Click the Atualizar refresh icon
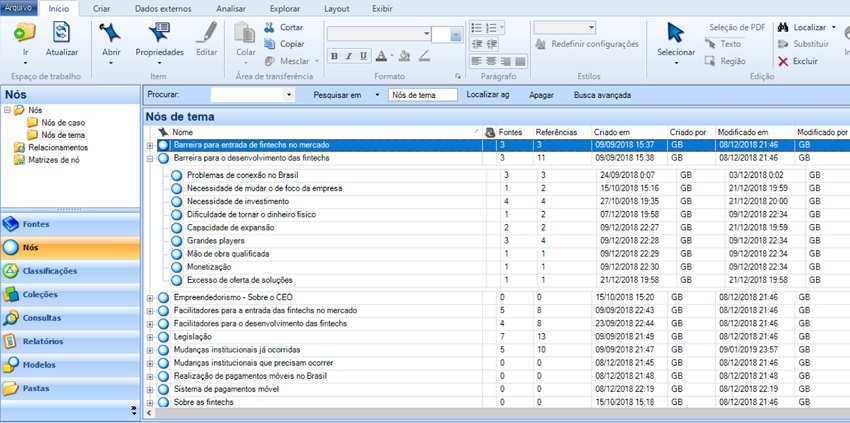 pos(62,33)
